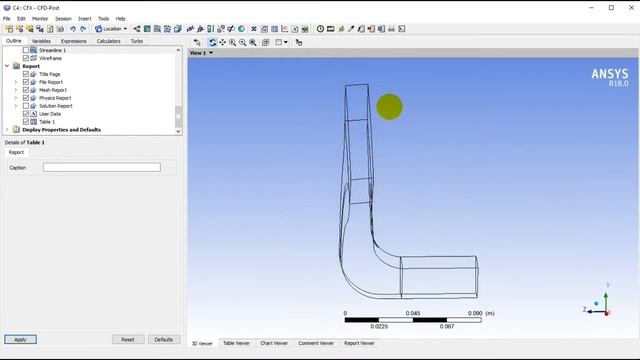Uncheck the Wireframe checkbox
The width and height of the screenshot is (640, 360).
pos(26,58)
